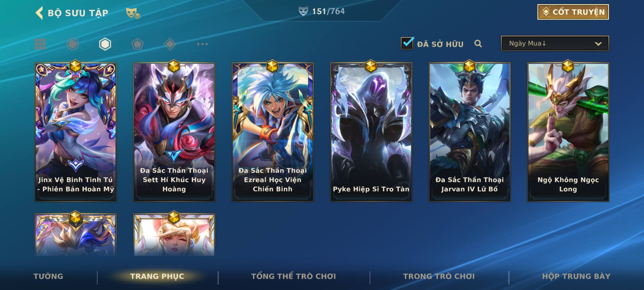Image resolution: width=644 pixels, height=290 pixels.
Task: Switch to the Tướng tab
Action: tap(48, 276)
